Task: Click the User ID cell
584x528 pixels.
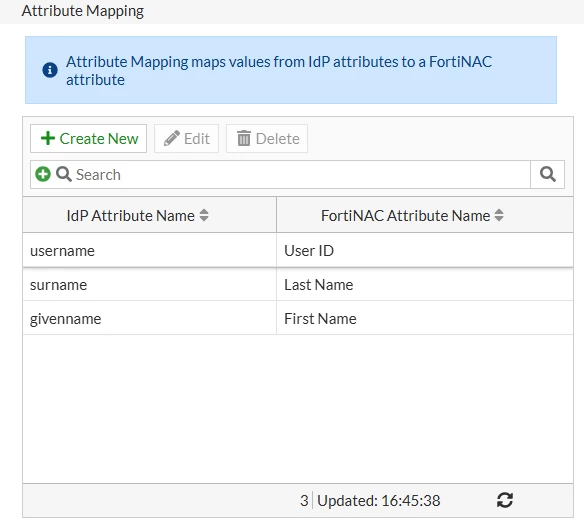Action: 425,250
